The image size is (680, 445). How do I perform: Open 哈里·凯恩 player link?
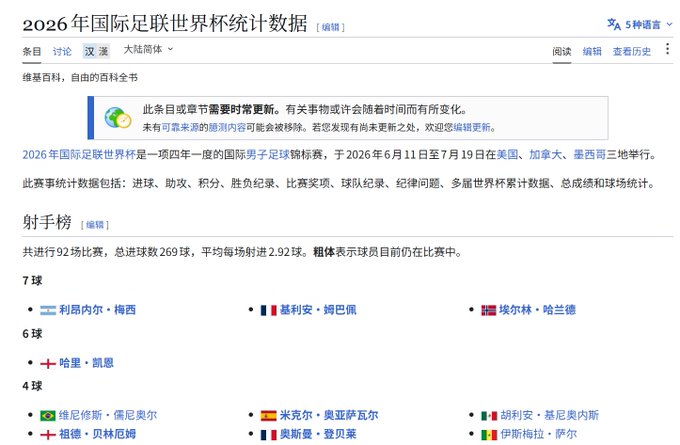86,363
